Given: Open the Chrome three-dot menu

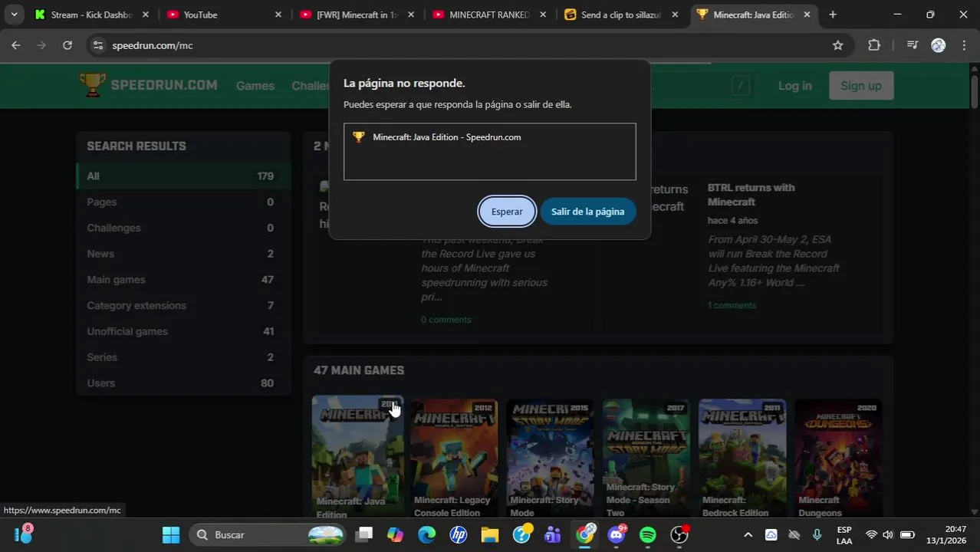Looking at the screenshot, I should [x=964, y=45].
